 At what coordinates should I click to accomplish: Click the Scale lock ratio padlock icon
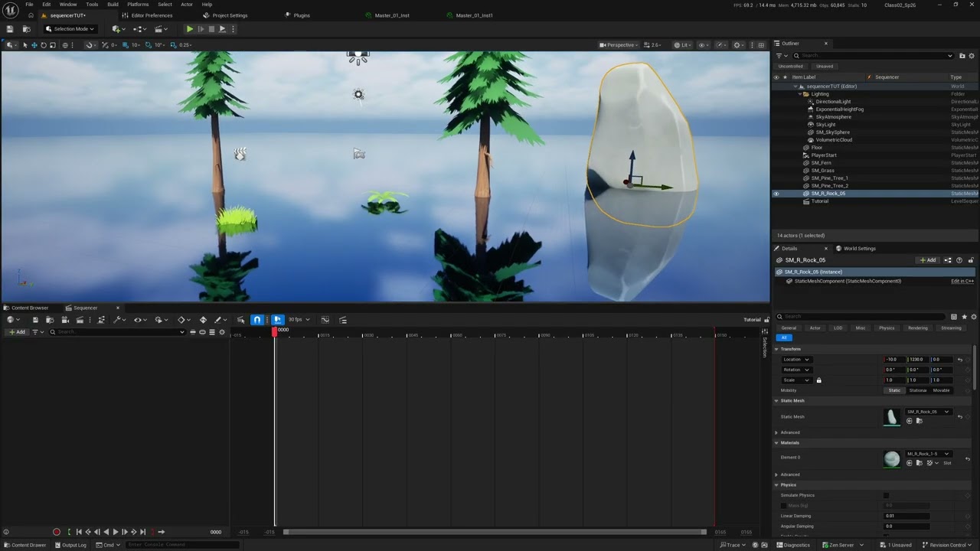[818, 380]
